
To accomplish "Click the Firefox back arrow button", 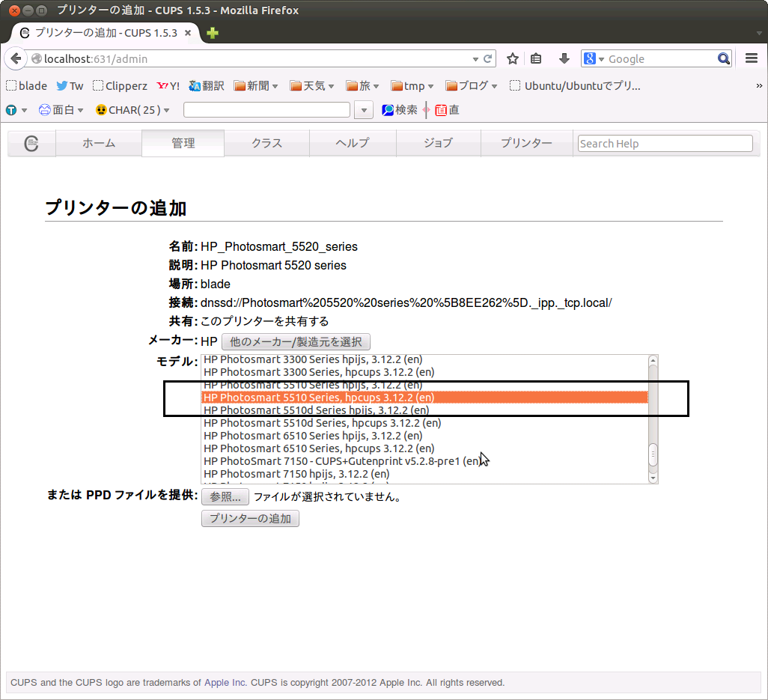I will (x=16, y=59).
